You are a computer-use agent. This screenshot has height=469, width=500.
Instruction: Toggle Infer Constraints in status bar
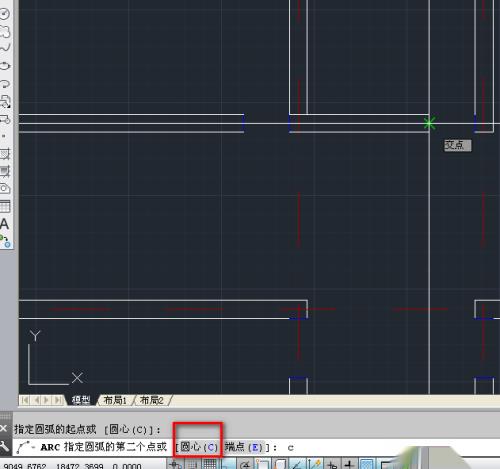click(x=175, y=464)
